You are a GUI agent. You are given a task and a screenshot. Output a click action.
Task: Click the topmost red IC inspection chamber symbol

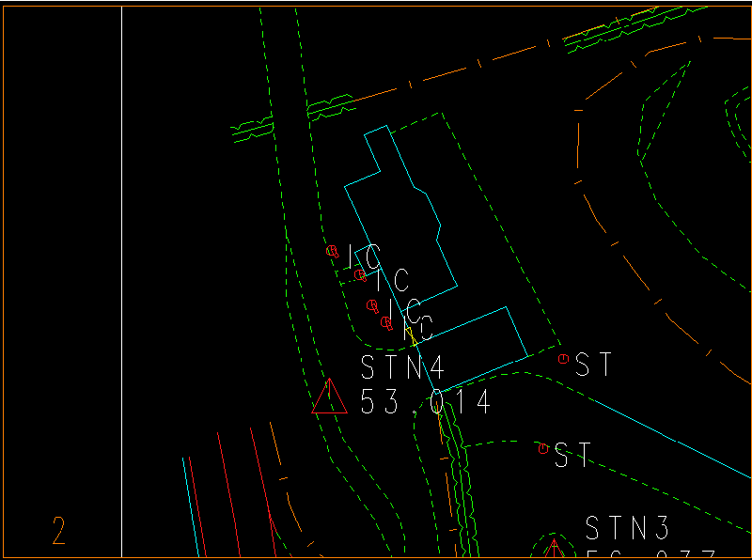(x=332, y=251)
